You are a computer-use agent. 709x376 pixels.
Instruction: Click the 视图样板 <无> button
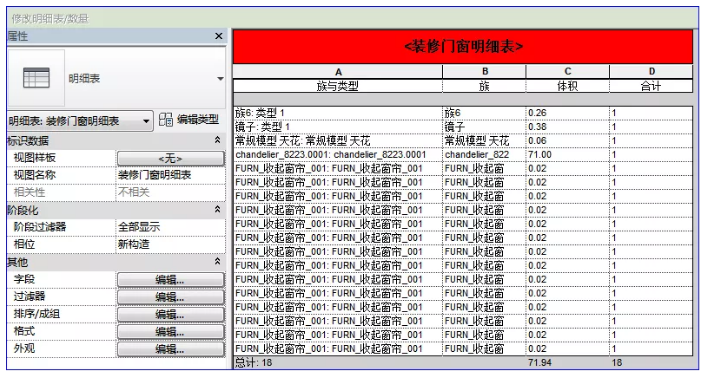pyautogui.click(x=170, y=158)
